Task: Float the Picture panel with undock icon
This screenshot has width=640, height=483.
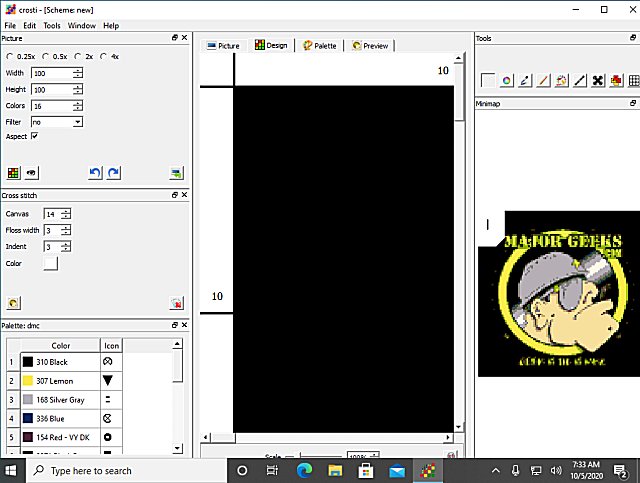Action: [175, 38]
